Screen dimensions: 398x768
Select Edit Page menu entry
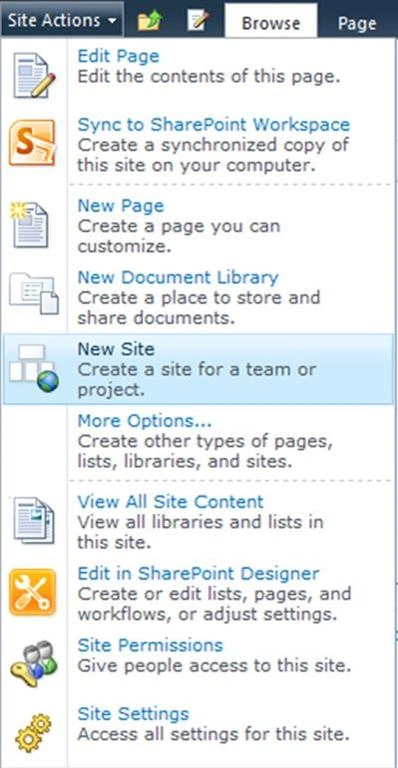tap(118, 56)
